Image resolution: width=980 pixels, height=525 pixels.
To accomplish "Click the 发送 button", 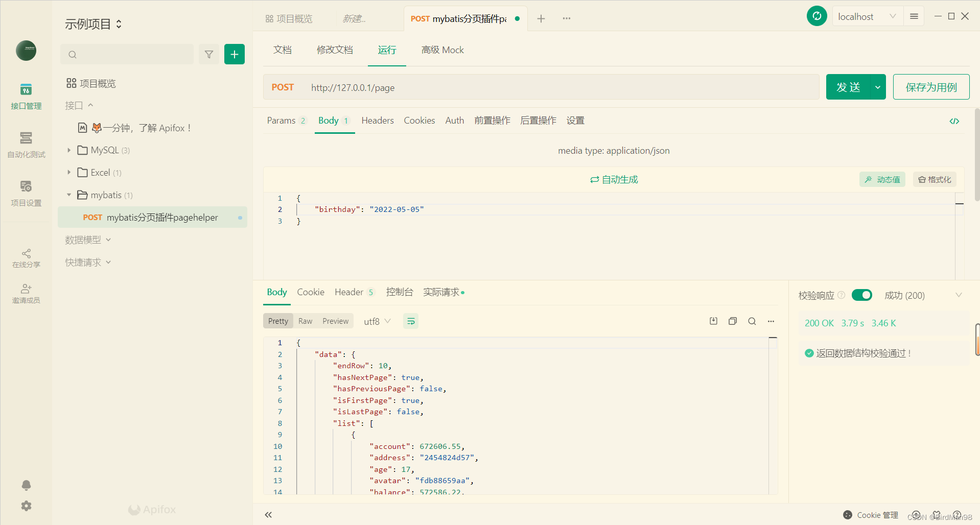I will click(x=848, y=87).
